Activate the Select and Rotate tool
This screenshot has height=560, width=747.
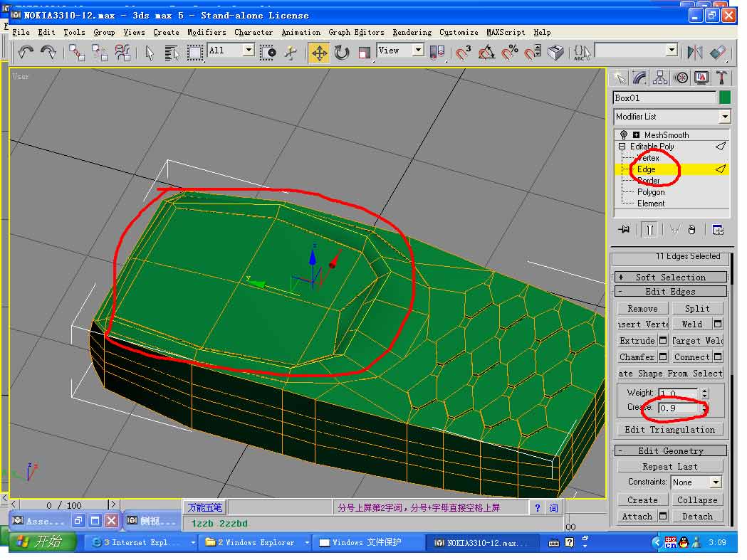342,53
